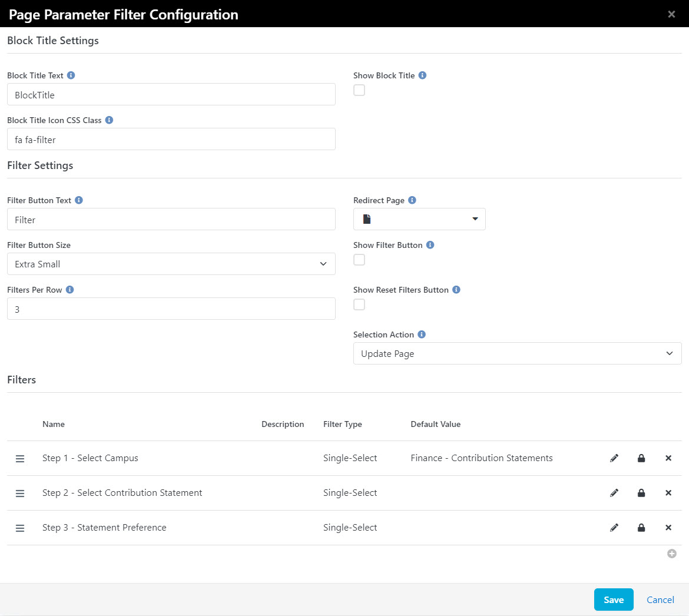Click Block Title Text input field
This screenshot has width=689, height=616.
pyautogui.click(x=171, y=94)
